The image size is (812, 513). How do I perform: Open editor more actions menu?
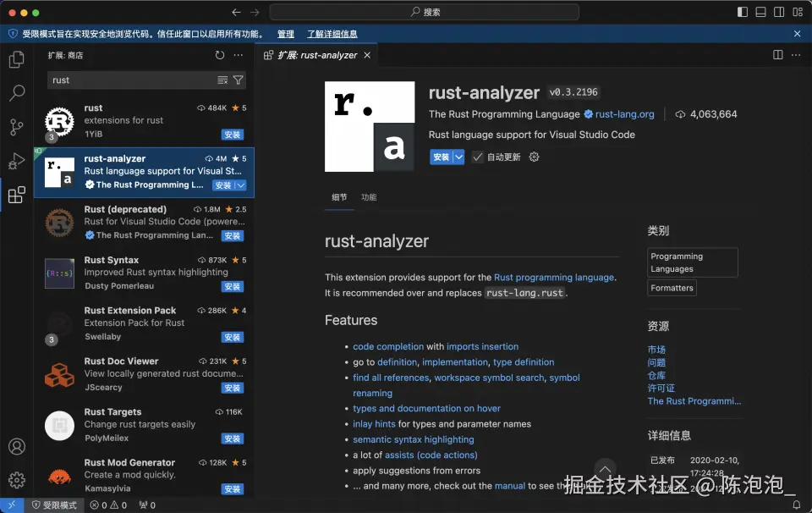pyautogui.click(x=796, y=55)
